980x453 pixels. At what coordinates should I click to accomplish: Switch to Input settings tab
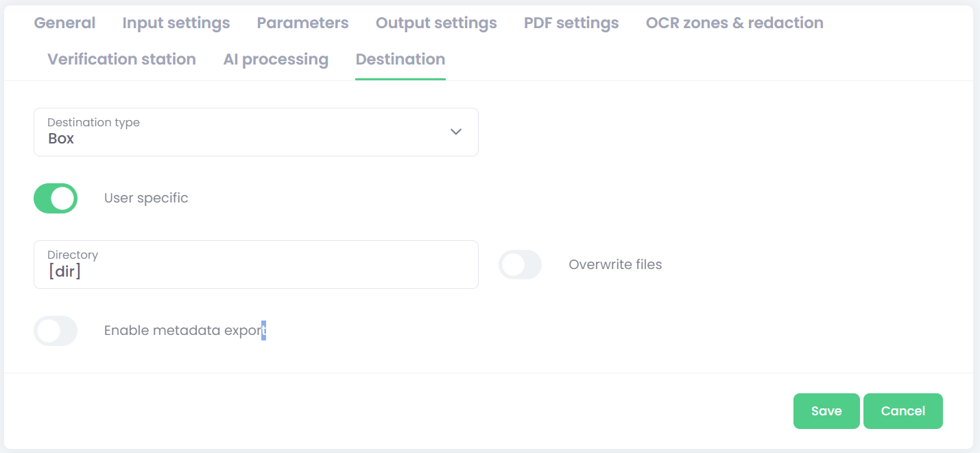tap(176, 23)
